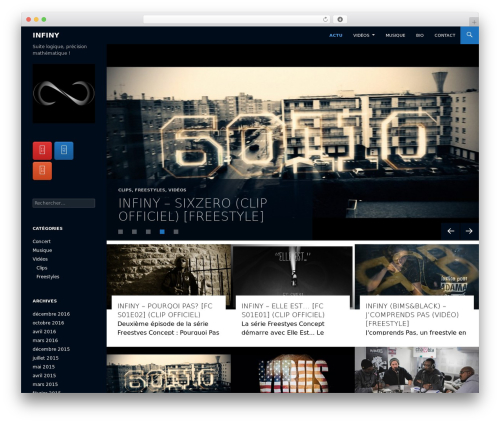Open the mars 2016 archive
This screenshot has width=500, height=423.
45,340
